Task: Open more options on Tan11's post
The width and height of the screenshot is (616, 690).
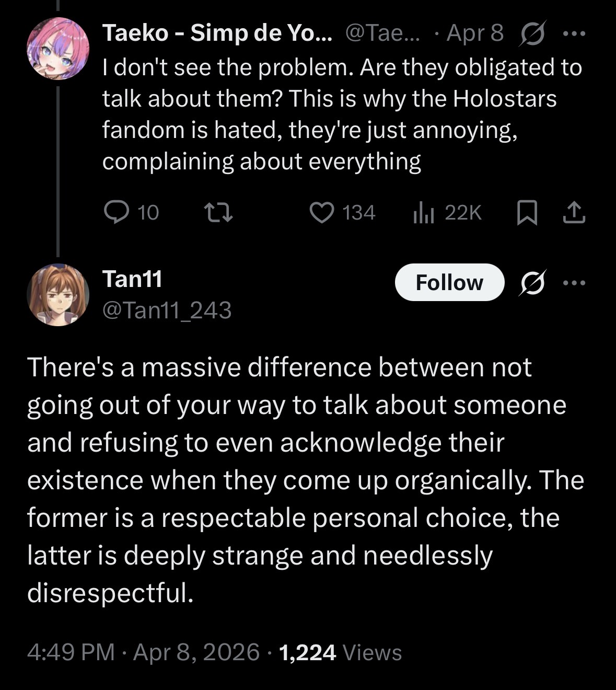Action: coord(574,282)
